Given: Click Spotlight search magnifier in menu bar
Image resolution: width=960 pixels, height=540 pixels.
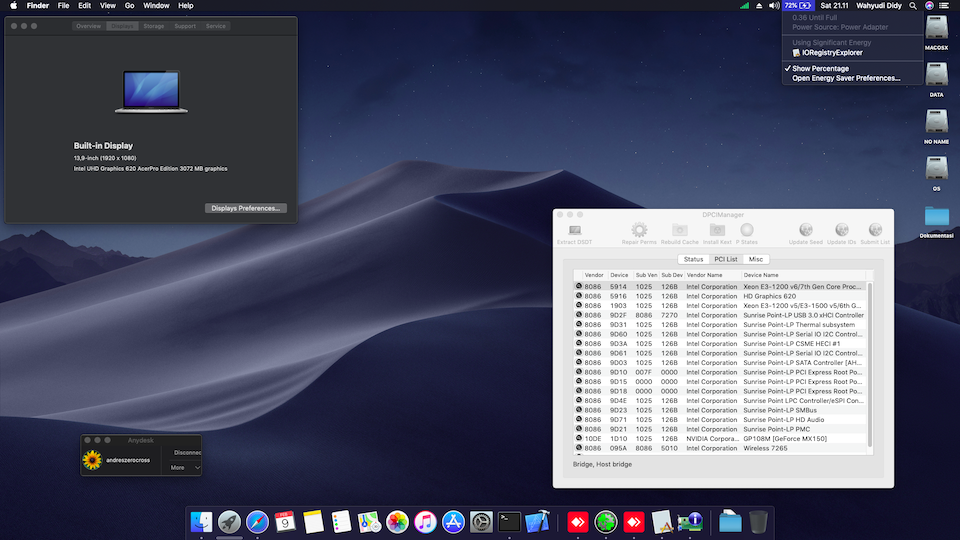Looking at the screenshot, I should 913,6.
